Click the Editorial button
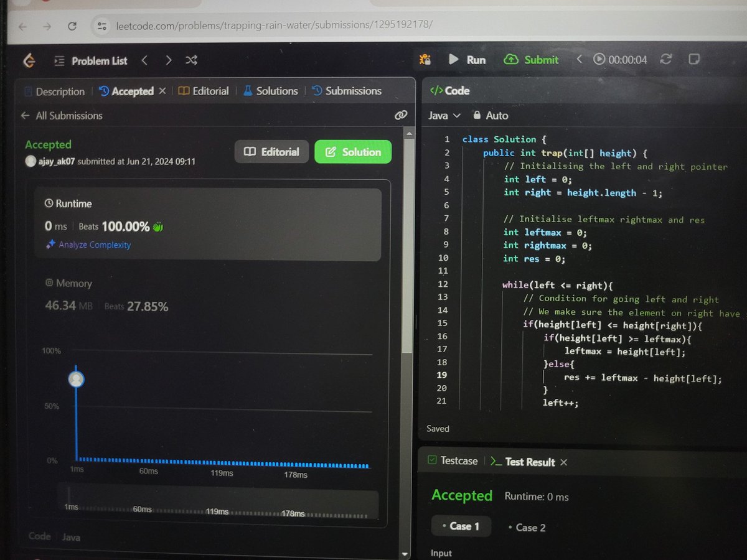 271,152
